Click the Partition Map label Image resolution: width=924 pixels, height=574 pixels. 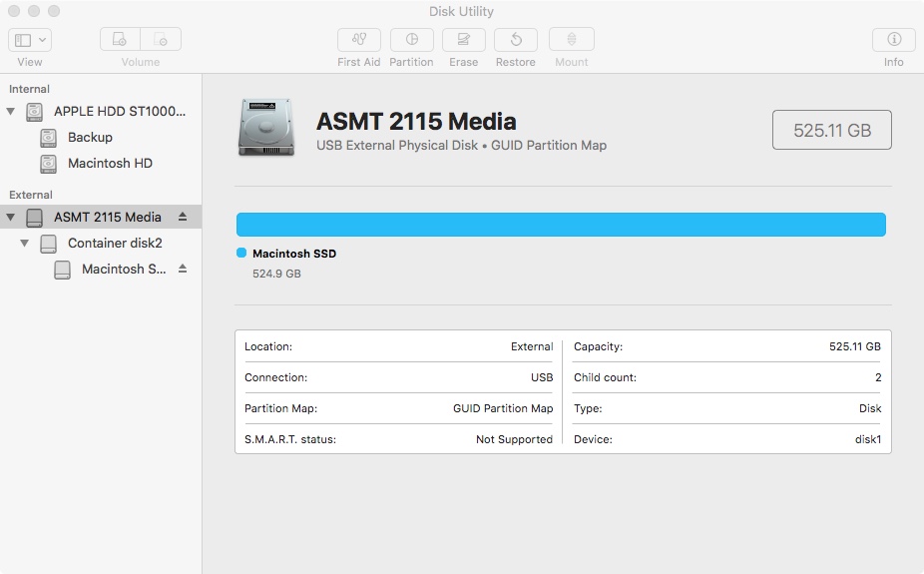[x=281, y=408]
